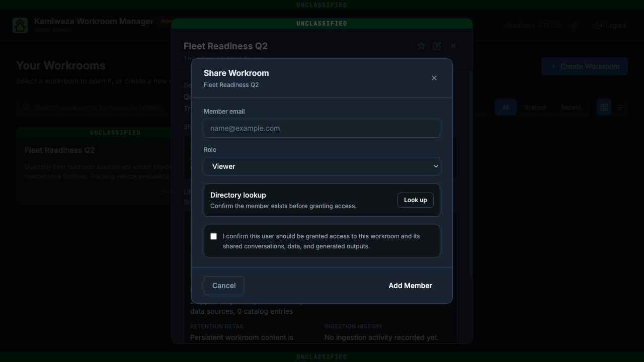Screen dimensions: 644x362
Task: Edit Fleet Readiness Q2 via pencil icon
Action: point(437,46)
